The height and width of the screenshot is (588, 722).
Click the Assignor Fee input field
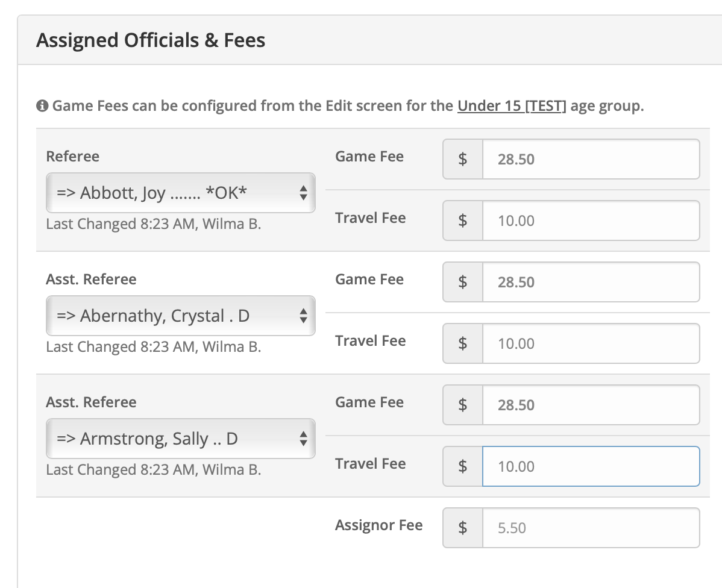click(x=591, y=528)
